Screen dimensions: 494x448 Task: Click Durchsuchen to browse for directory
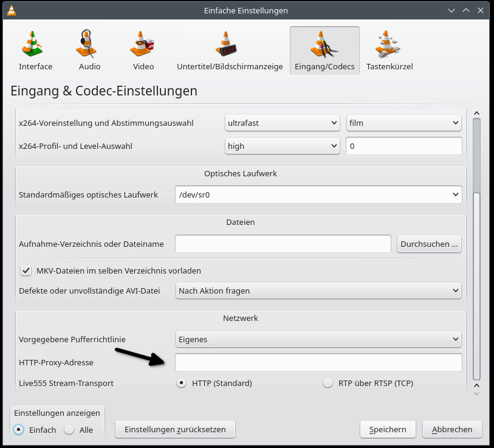click(429, 244)
